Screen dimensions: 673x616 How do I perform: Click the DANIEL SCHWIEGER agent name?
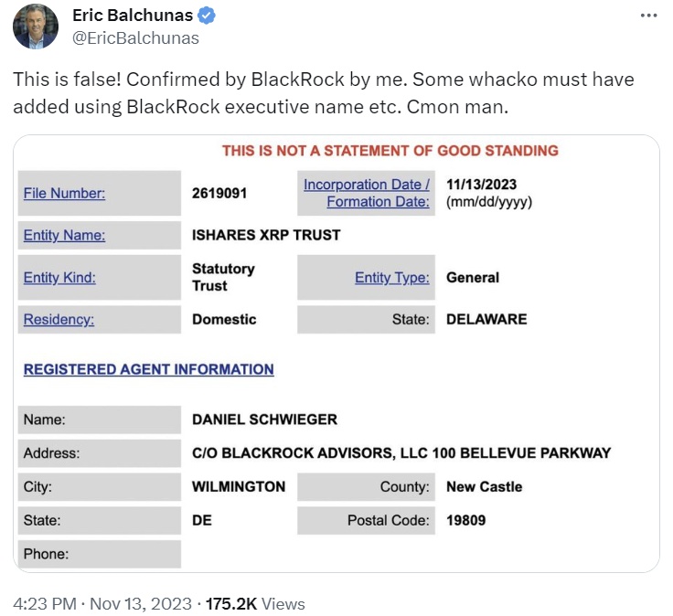click(264, 420)
